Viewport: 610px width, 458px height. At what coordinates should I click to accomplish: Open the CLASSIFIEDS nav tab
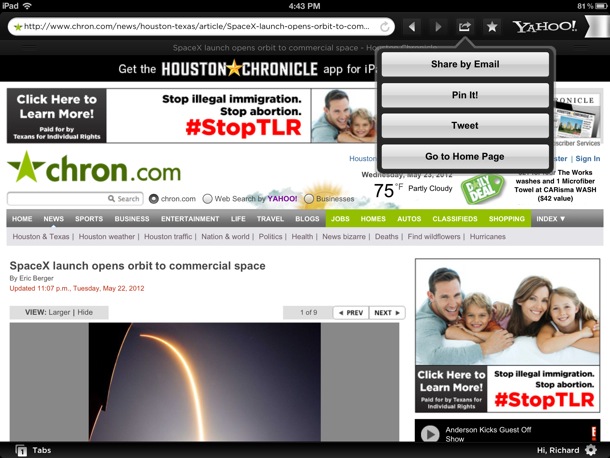[455, 219]
